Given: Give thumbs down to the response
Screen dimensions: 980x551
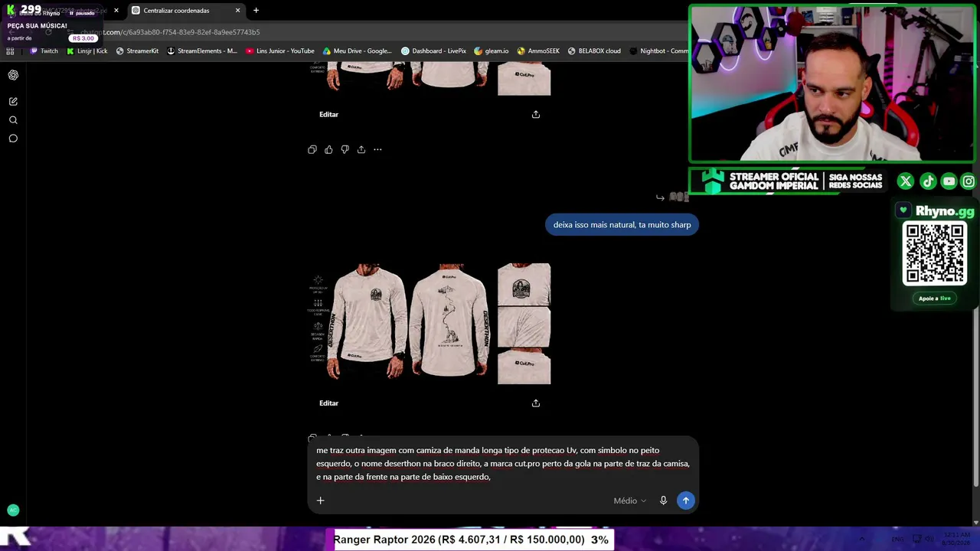Looking at the screenshot, I should pos(345,149).
